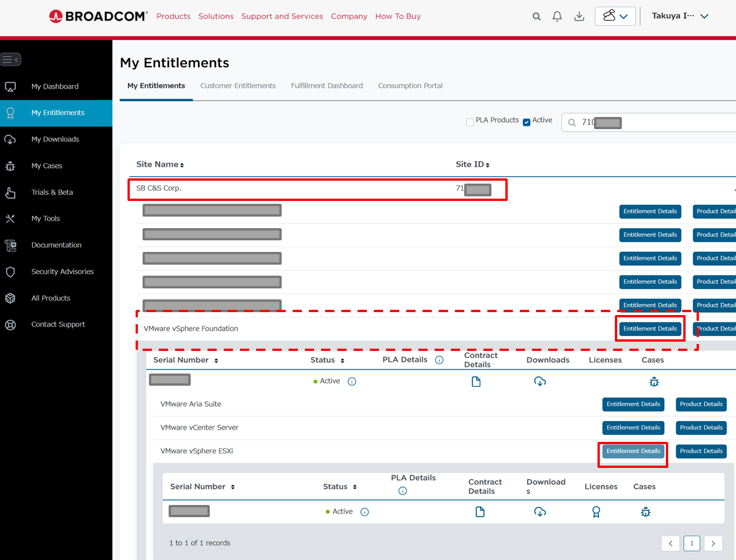Image resolution: width=736 pixels, height=560 pixels.
Task: Click info icon next to upper Active status
Action: pyautogui.click(x=352, y=382)
